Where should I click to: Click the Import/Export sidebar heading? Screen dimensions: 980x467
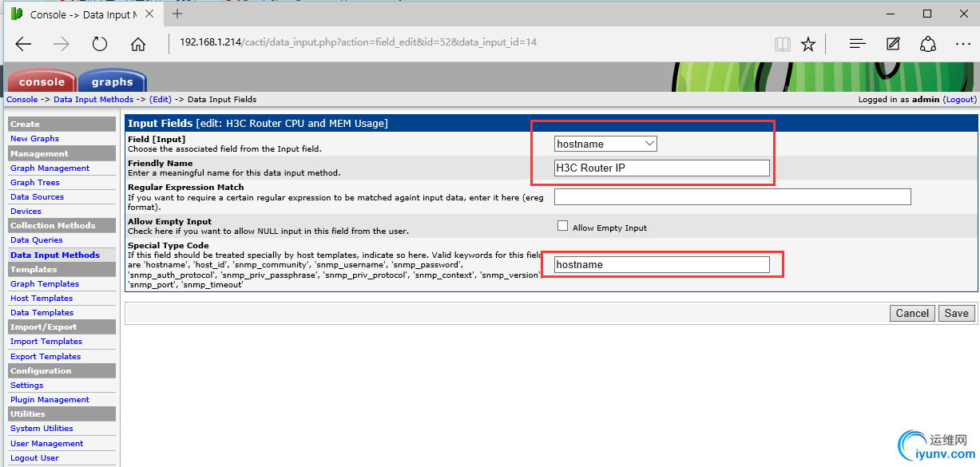(x=61, y=327)
